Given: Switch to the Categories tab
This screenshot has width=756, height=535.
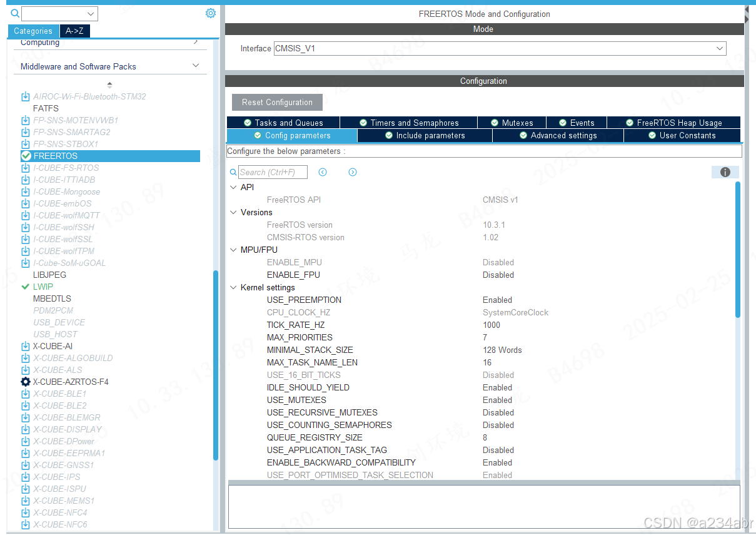Looking at the screenshot, I should click(33, 31).
